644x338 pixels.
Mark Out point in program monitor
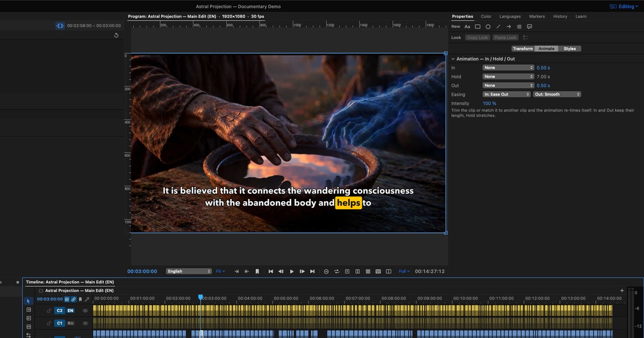pyautogui.click(x=247, y=271)
